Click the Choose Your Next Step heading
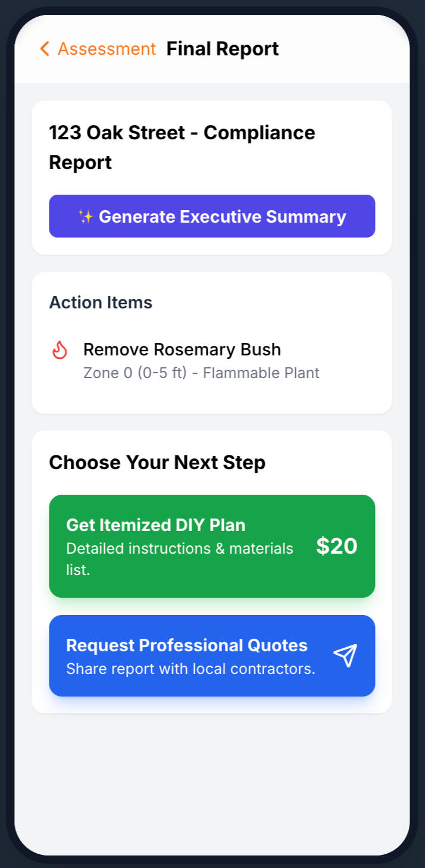 (x=157, y=463)
